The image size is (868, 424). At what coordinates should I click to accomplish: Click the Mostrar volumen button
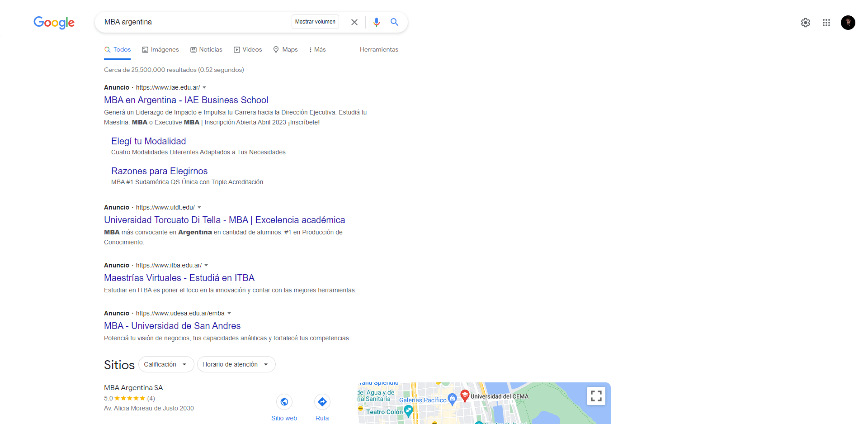click(x=315, y=22)
